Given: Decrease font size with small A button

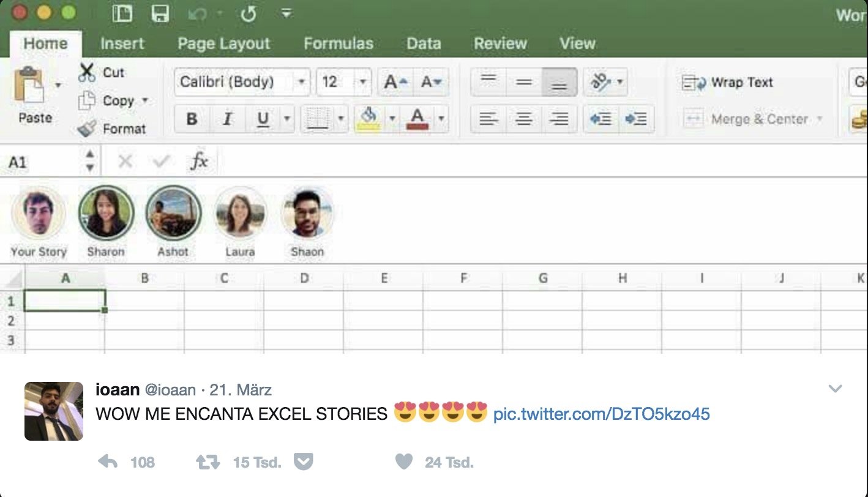Looking at the screenshot, I should pos(432,82).
